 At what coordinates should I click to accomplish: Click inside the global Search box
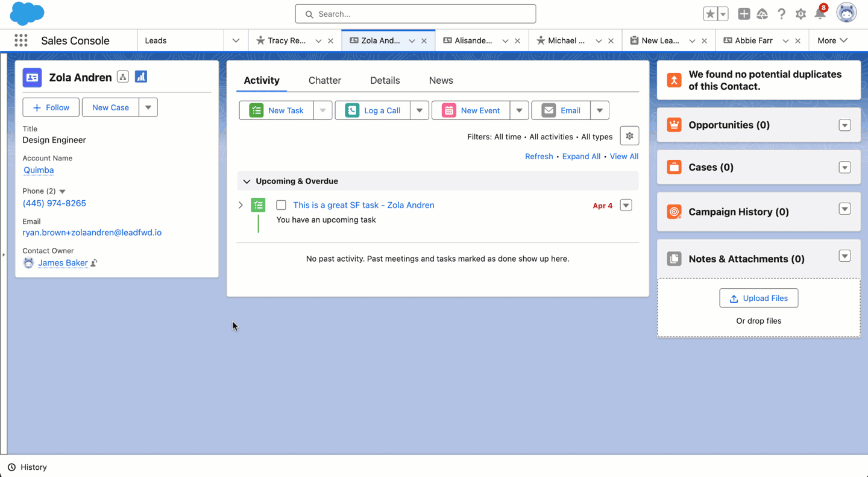click(x=415, y=14)
